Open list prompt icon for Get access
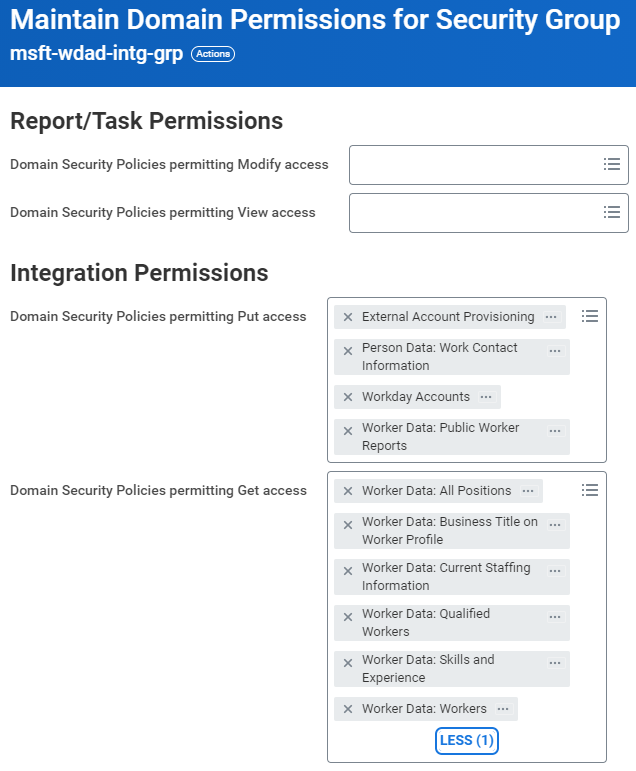 pyautogui.click(x=590, y=490)
